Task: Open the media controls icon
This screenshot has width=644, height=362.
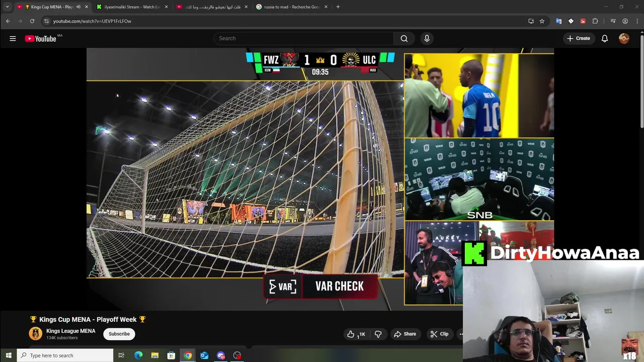Action: tap(613, 21)
